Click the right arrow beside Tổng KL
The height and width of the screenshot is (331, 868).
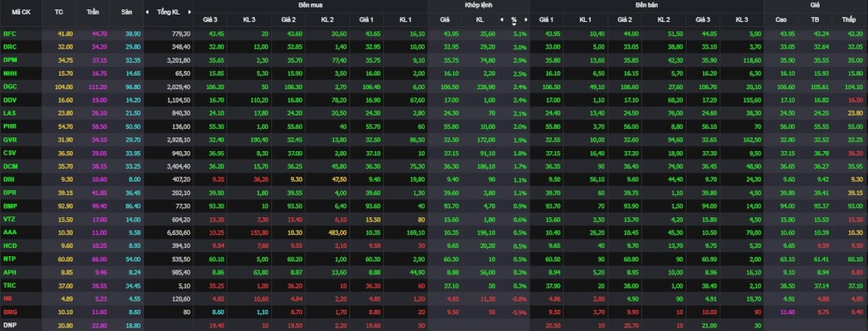pyautogui.click(x=190, y=12)
